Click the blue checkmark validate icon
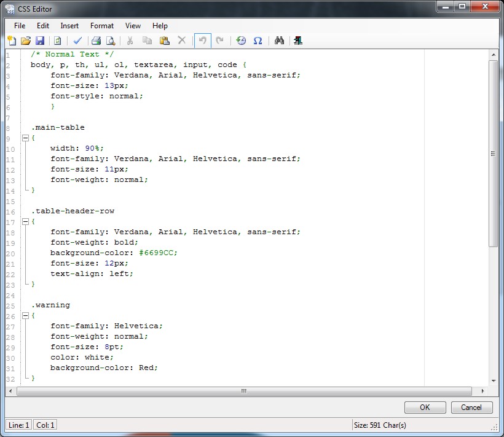This screenshot has width=504, height=437. pyautogui.click(x=77, y=41)
